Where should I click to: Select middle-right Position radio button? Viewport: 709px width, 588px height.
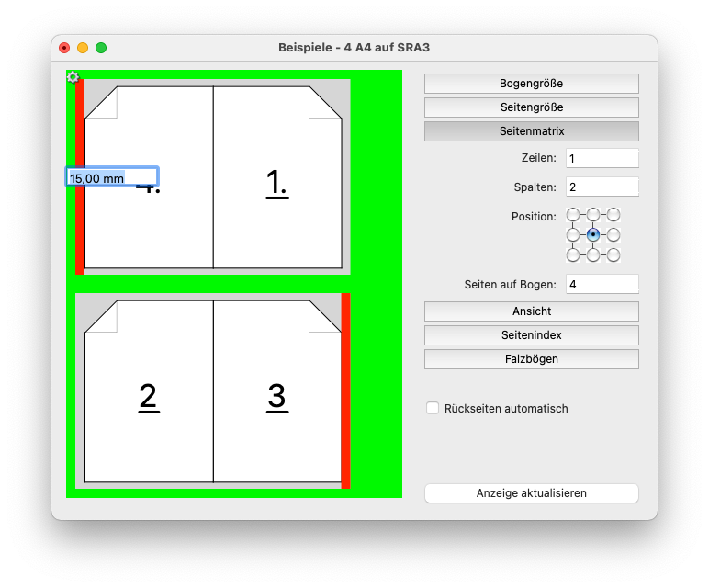pos(613,235)
